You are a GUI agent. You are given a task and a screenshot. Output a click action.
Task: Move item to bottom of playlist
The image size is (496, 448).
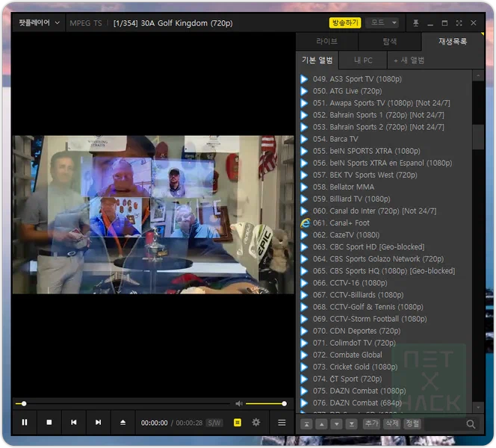(351, 424)
